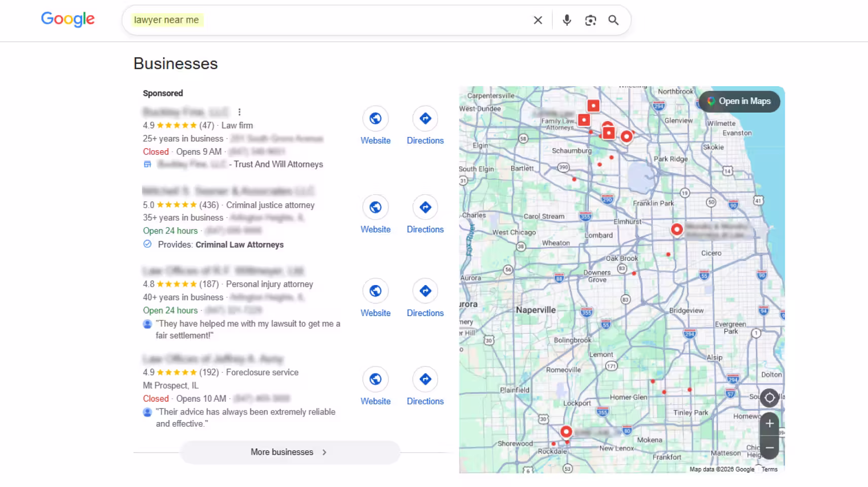Open Website icon for Criminal justice attorney
868x487 pixels.
[x=375, y=207]
